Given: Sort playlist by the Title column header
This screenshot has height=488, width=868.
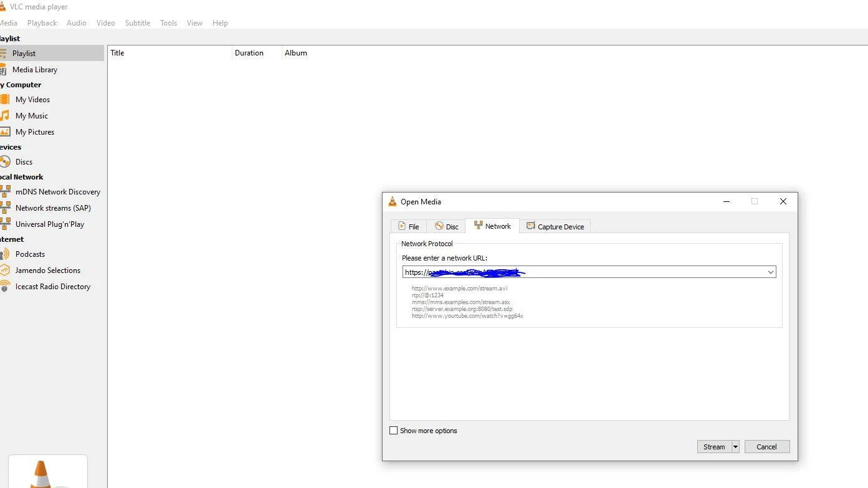Looking at the screenshot, I should [169, 53].
